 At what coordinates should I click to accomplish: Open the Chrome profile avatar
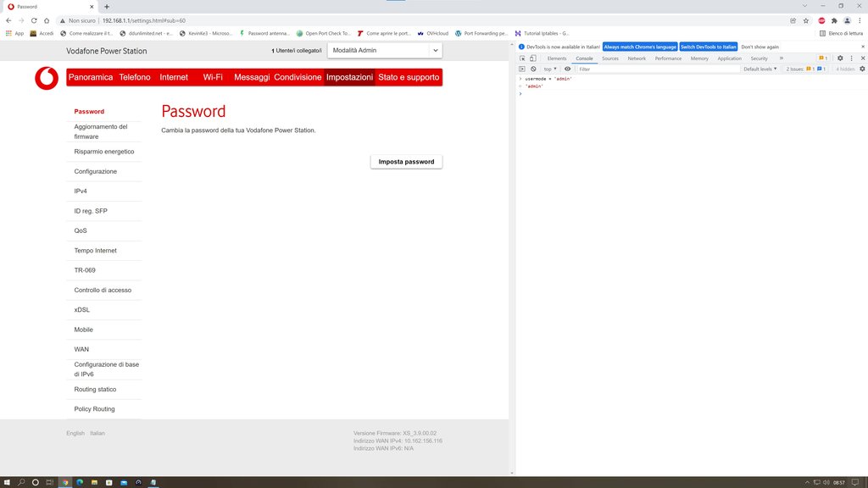(847, 20)
